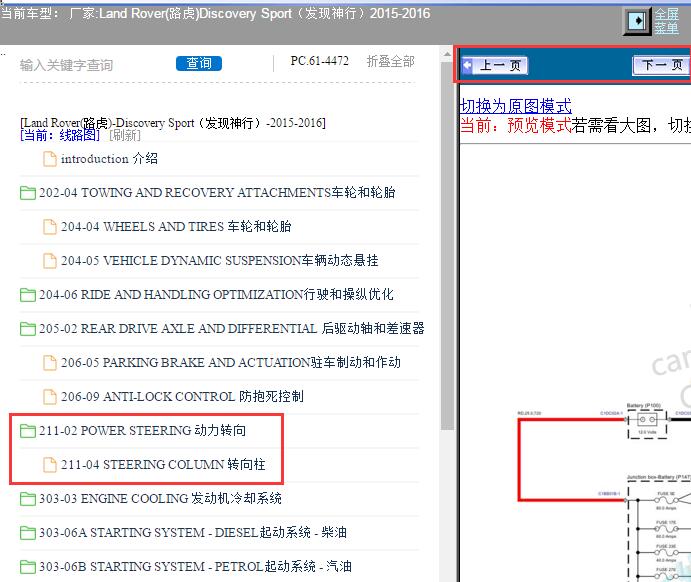
Task: Click the left panel vertical scrollbar thumb
Action: click(x=447, y=245)
